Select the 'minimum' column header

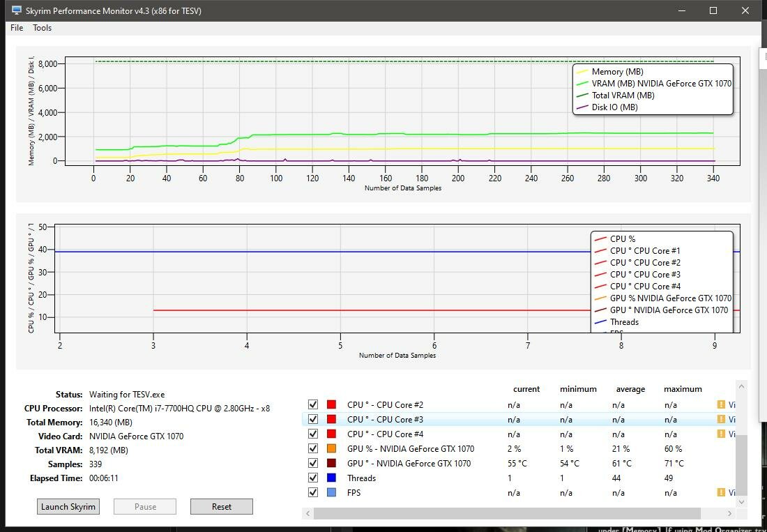578,389
